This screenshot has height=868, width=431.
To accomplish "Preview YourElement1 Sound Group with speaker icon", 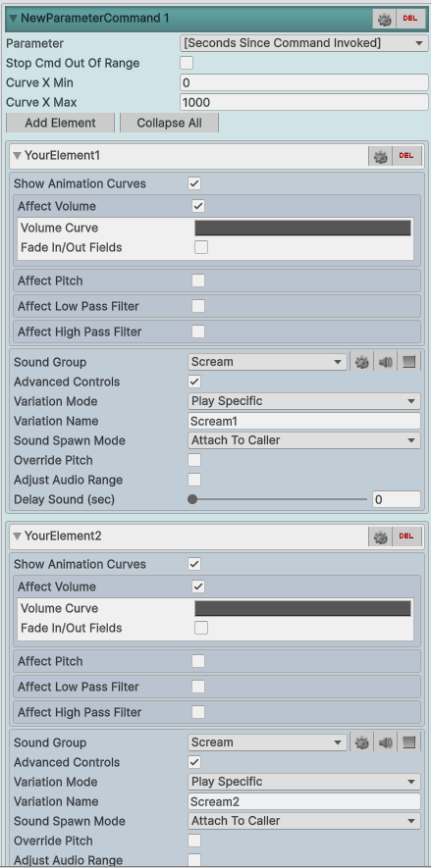I will pos(386,363).
